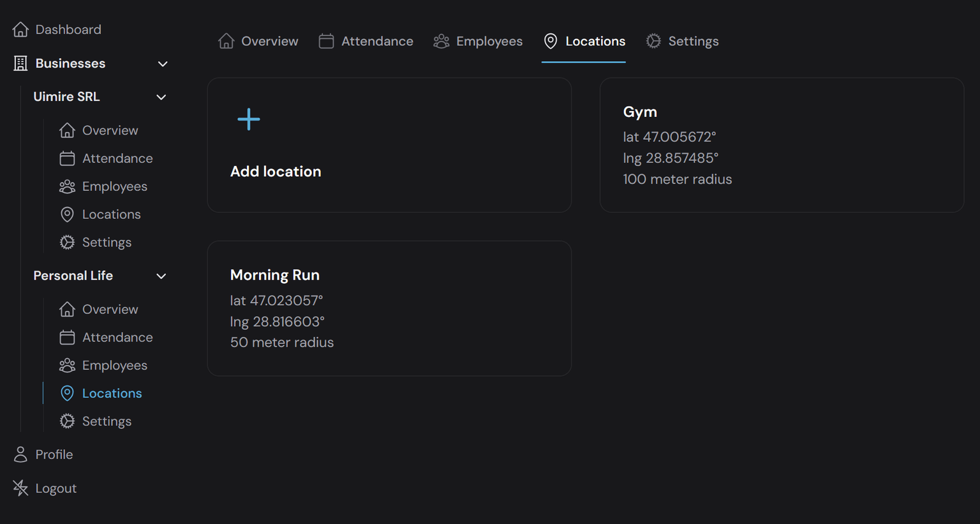Click the blue plus icon on the Add location card
The image size is (980, 524).
(x=248, y=119)
